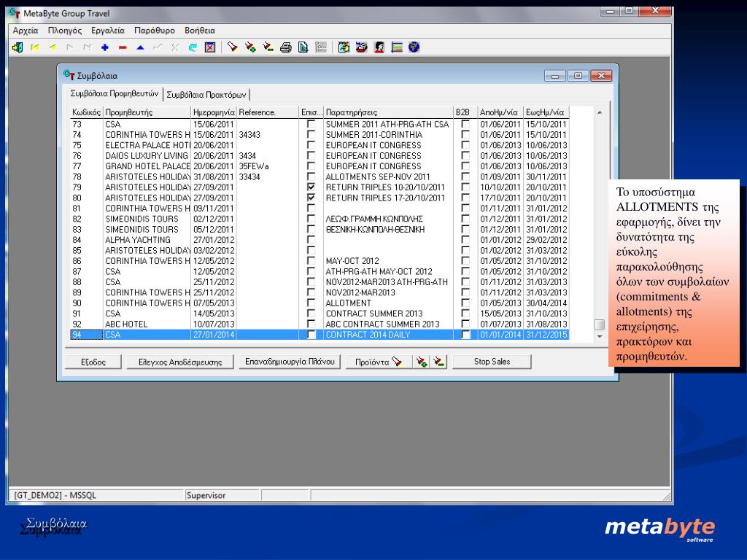Click the Προμηθευτής column header

147,112
